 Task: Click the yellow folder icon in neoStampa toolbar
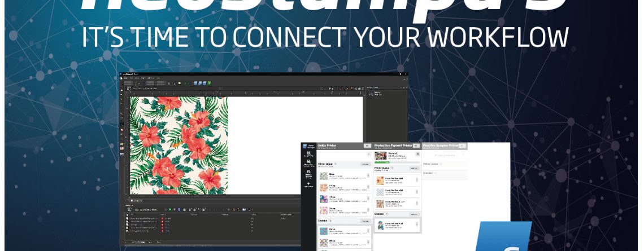(180, 83)
